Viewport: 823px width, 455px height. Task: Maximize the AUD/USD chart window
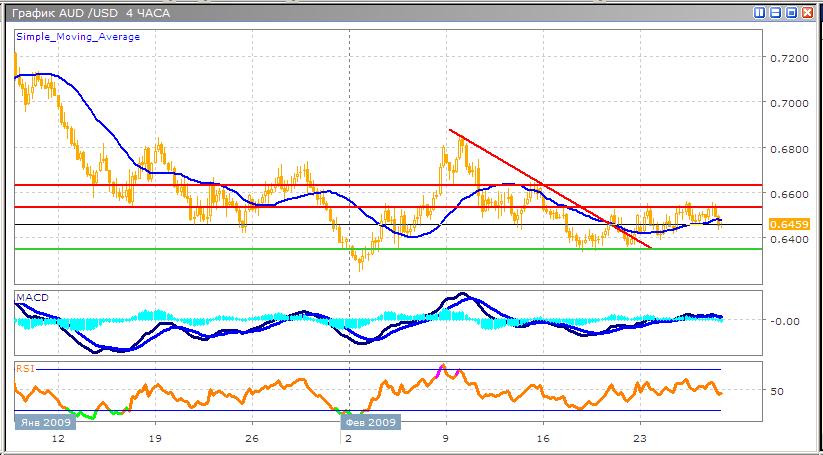click(791, 13)
